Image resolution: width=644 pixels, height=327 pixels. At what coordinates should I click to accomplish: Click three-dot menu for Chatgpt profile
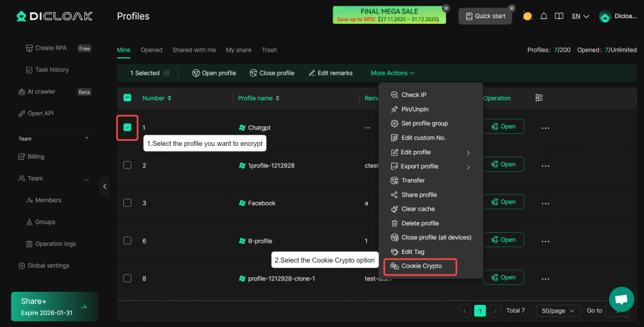click(x=545, y=128)
